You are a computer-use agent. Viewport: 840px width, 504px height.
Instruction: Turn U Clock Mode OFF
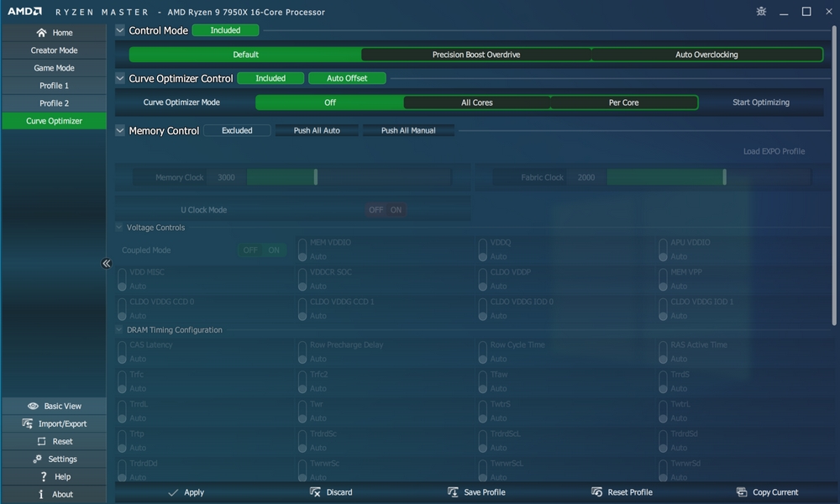376,210
